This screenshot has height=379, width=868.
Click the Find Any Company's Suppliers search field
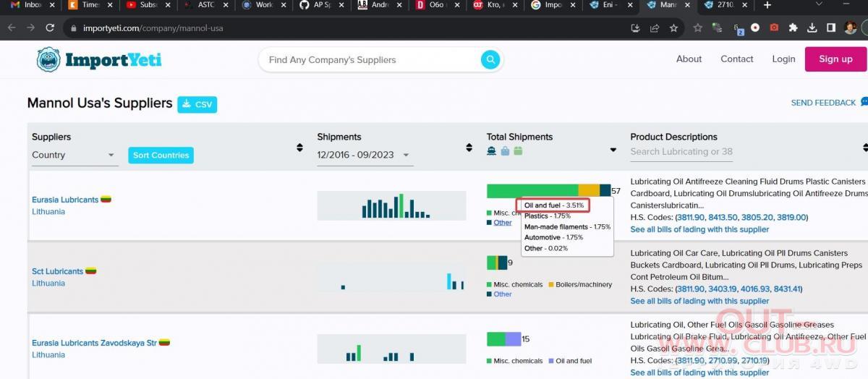click(x=372, y=60)
